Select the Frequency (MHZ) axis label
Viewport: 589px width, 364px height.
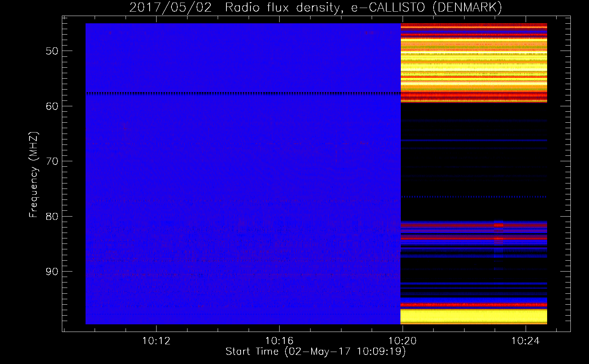pos(33,175)
